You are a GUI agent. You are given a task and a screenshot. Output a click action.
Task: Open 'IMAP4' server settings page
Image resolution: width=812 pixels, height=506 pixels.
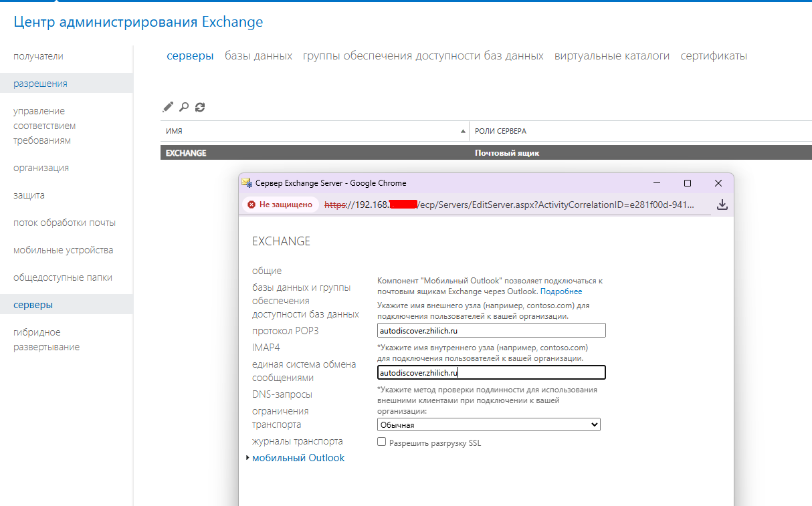tap(266, 348)
